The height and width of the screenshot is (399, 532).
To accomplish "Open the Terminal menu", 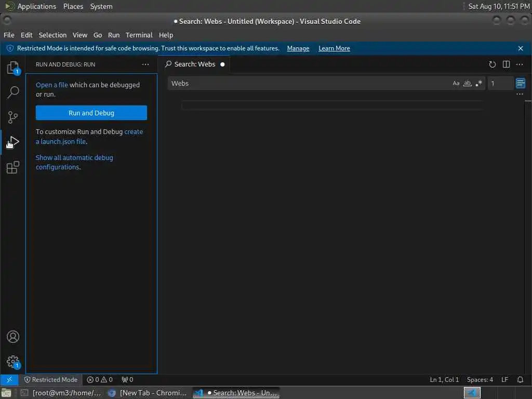I will 139,35.
